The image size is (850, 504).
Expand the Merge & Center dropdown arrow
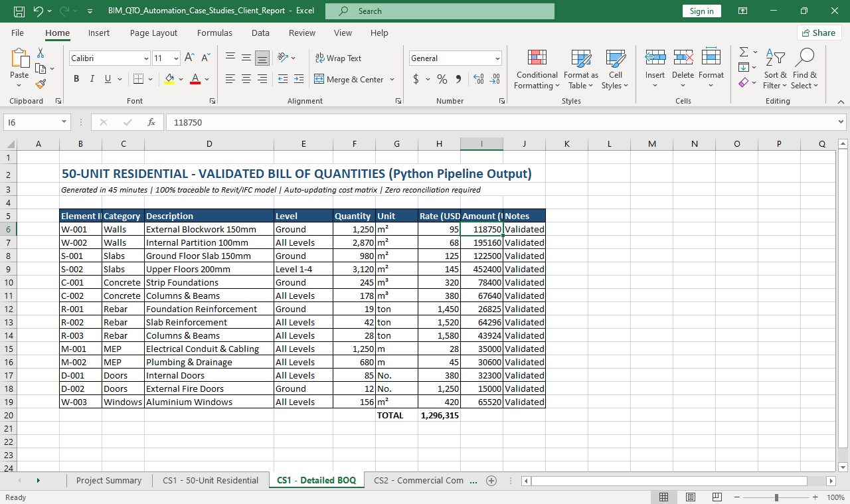392,79
